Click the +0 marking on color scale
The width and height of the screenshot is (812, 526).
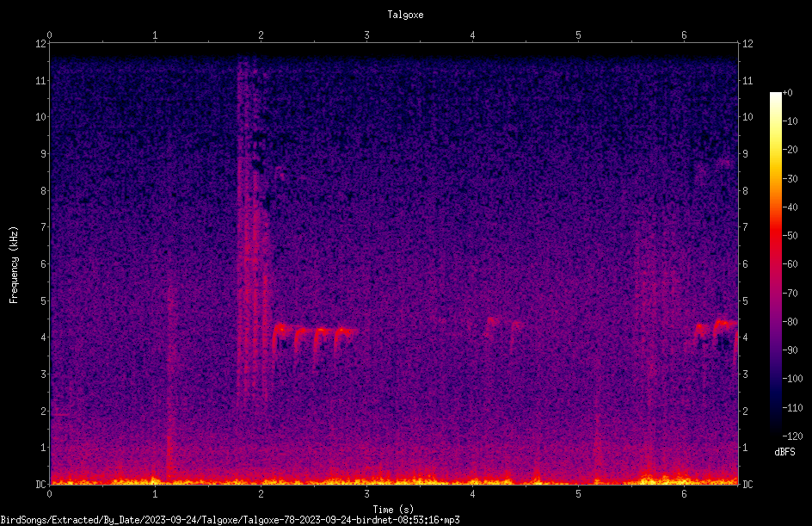click(x=787, y=93)
